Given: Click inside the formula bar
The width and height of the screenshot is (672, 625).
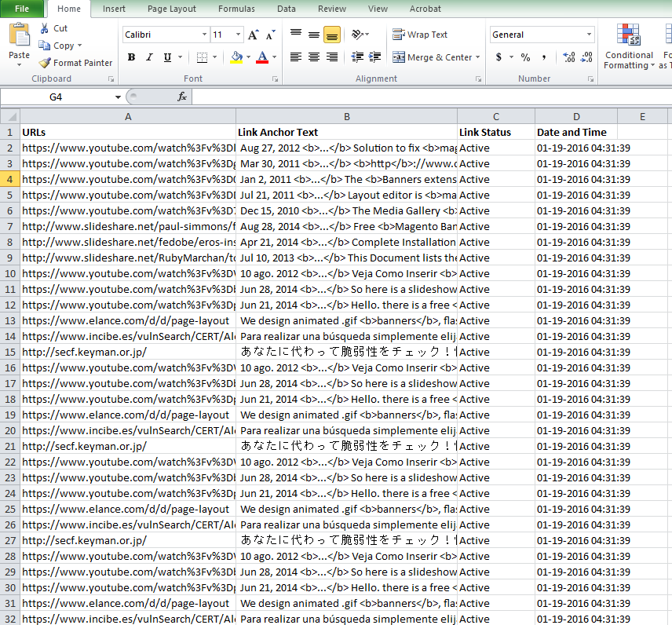Looking at the screenshot, I should pos(432,97).
